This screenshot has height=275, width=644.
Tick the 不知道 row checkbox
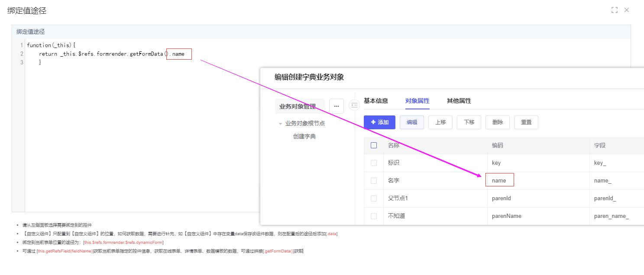coord(374,216)
